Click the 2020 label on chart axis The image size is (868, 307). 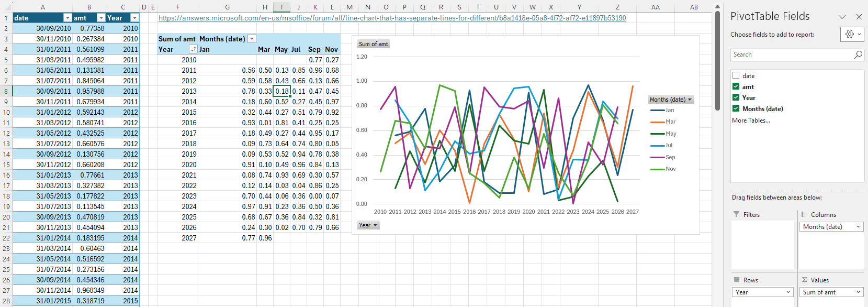point(528,212)
